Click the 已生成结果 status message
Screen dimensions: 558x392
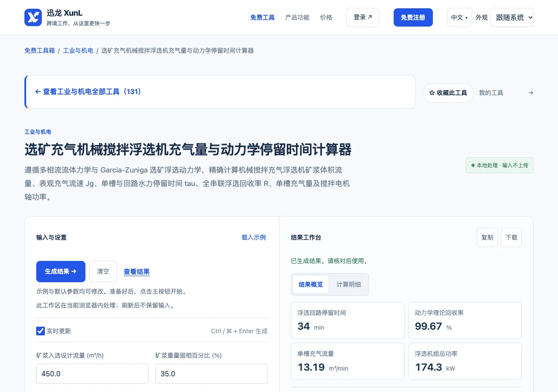[330, 261]
